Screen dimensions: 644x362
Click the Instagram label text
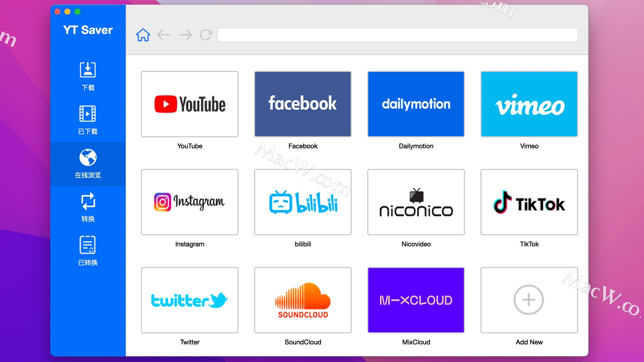(x=190, y=244)
